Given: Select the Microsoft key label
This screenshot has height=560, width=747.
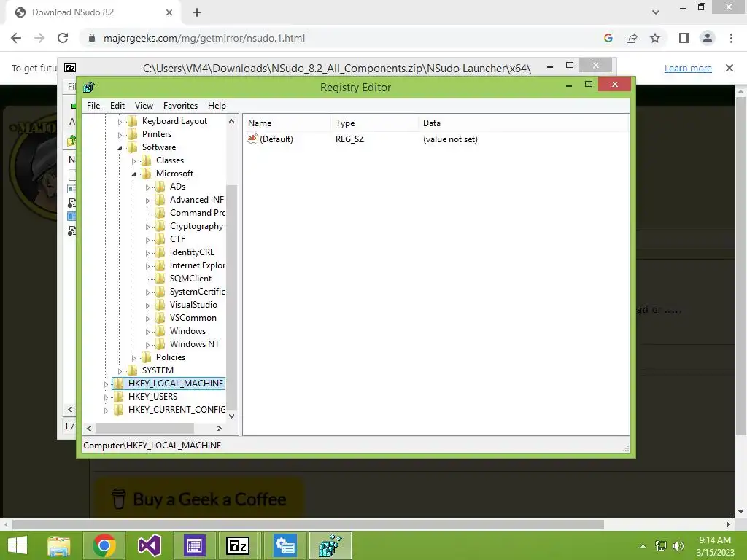Looking at the screenshot, I should coord(174,174).
